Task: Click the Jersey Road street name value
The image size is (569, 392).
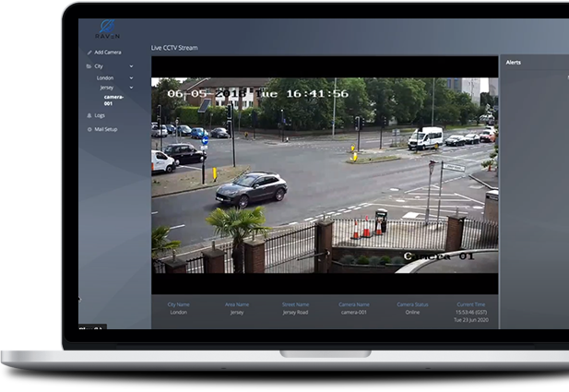Action: [x=297, y=313]
